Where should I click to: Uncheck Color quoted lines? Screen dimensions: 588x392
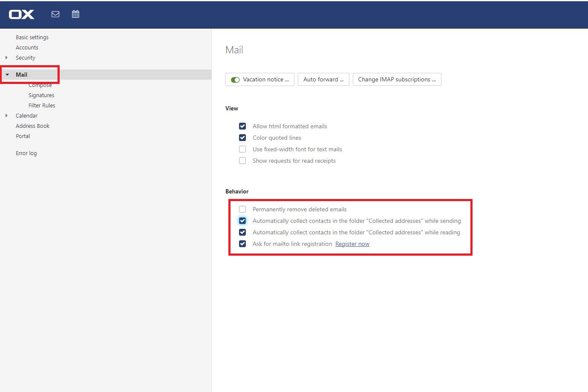pyautogui.click(x=242, y=138)
